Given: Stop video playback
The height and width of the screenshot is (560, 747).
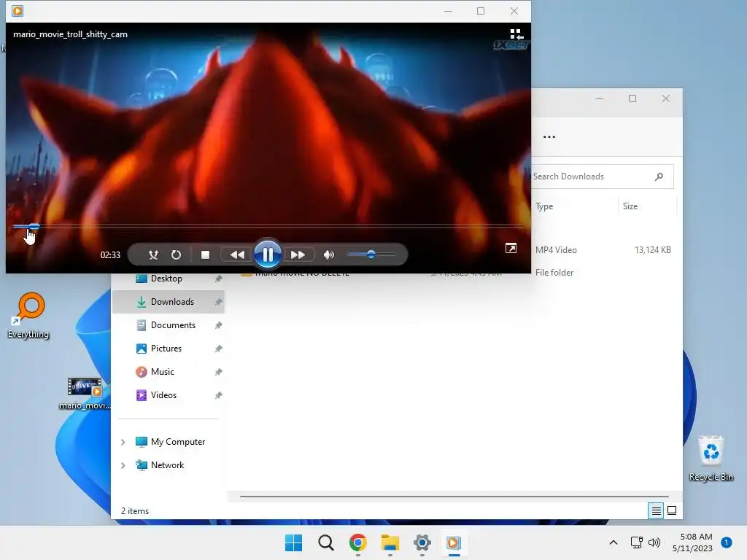Looking at the screenshot, I should pos(205,254).
